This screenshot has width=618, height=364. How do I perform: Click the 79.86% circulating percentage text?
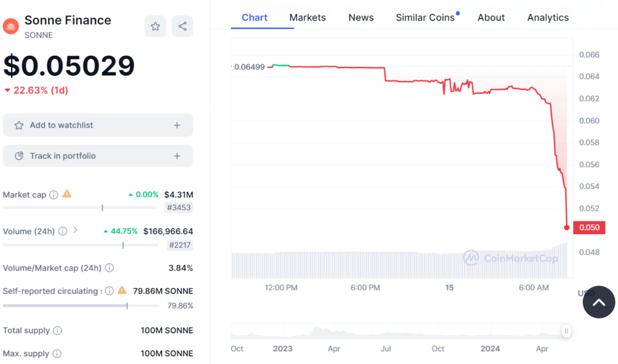click(180, 305)
